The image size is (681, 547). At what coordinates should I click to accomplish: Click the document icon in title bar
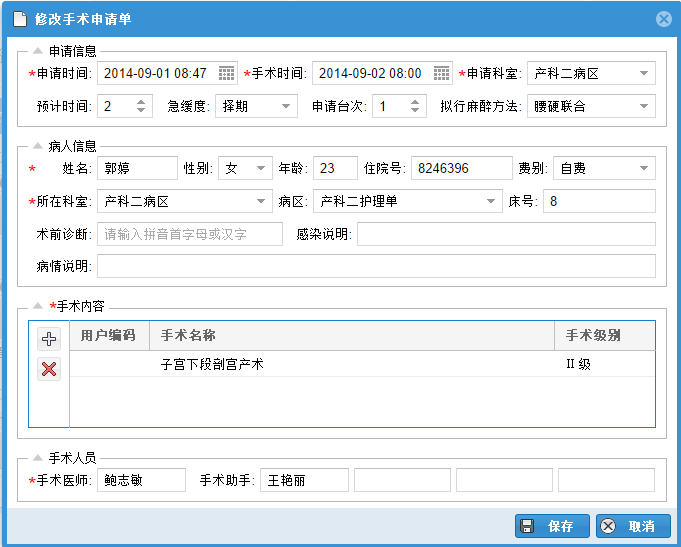[20, 19]
